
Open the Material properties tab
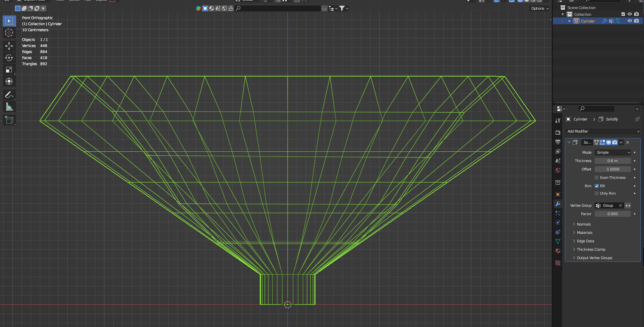click(x=558, y=251)
